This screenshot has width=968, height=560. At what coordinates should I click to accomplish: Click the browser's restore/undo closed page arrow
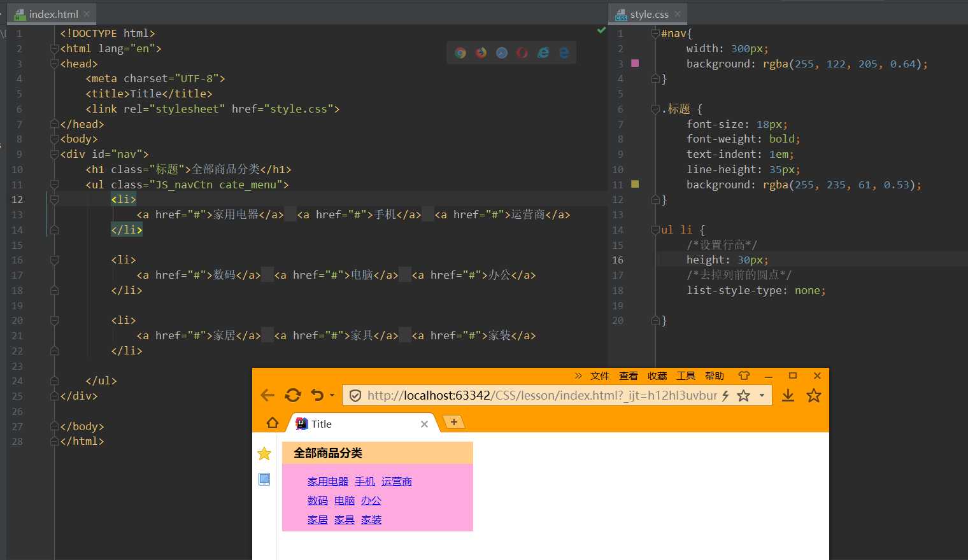coord(317,395)
